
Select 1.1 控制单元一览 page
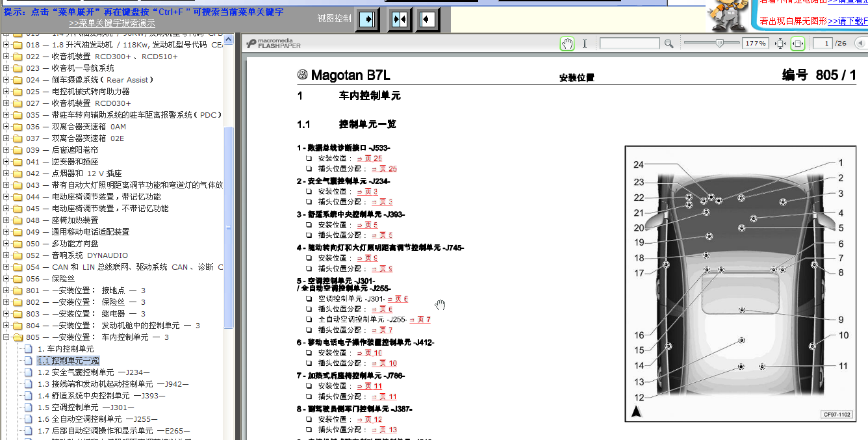click(68, 361)
